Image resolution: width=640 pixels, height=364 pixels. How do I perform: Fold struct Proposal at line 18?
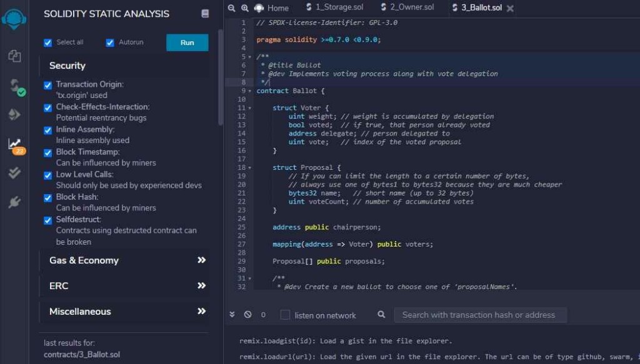tap(250, 167)
